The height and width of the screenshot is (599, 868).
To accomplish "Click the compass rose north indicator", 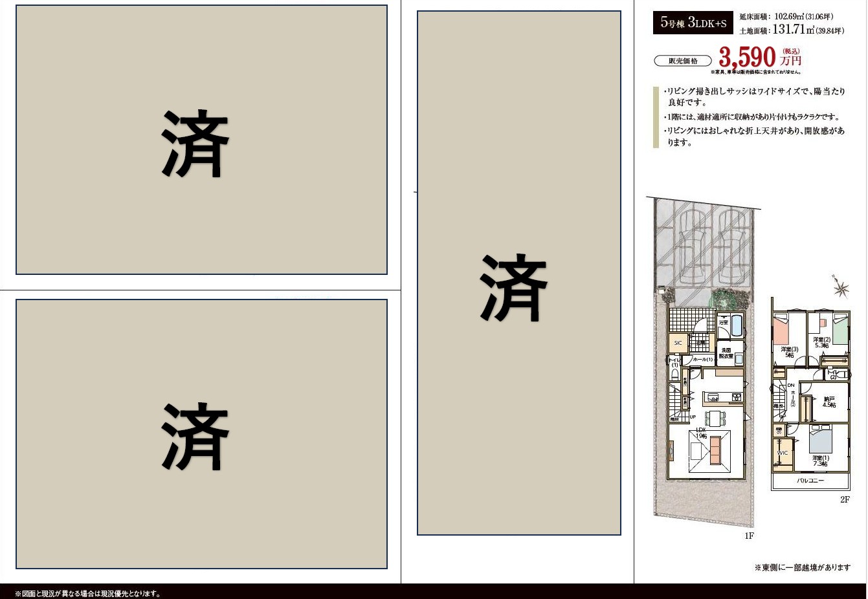I will tap(841, 289).
